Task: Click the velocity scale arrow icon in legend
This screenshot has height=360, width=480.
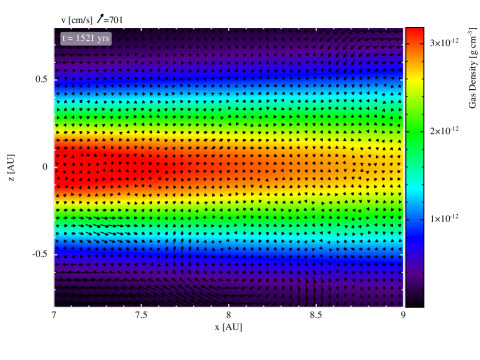Action: click(x=100, y=19)
